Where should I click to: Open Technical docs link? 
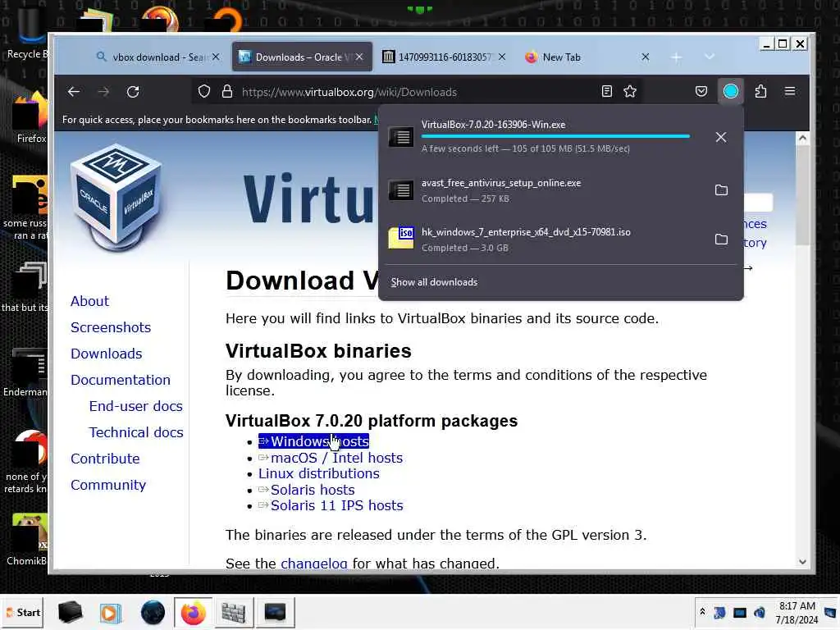click(136, 432)
